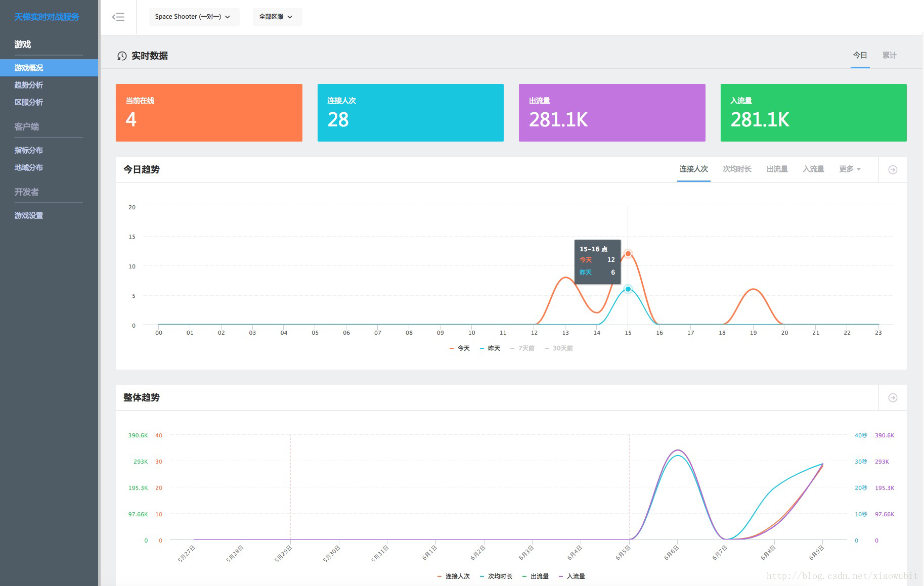Collapse the sidebar with the menu fold icon
The image size is (924, 586).
pos(118,17)
